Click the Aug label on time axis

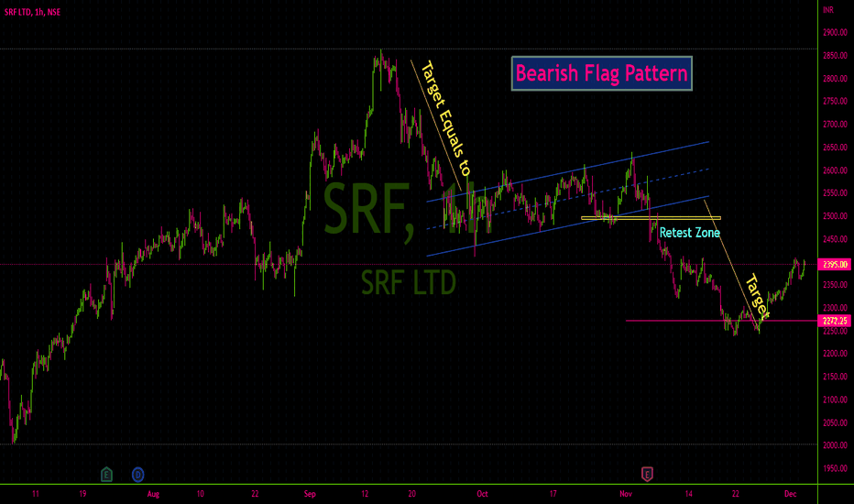tap(153, 494)
